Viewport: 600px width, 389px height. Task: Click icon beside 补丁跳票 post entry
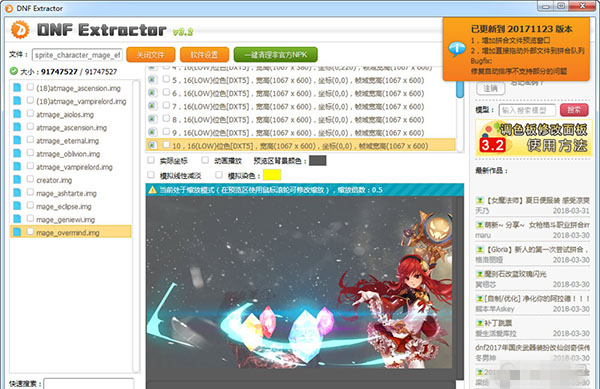pos(479,323)
